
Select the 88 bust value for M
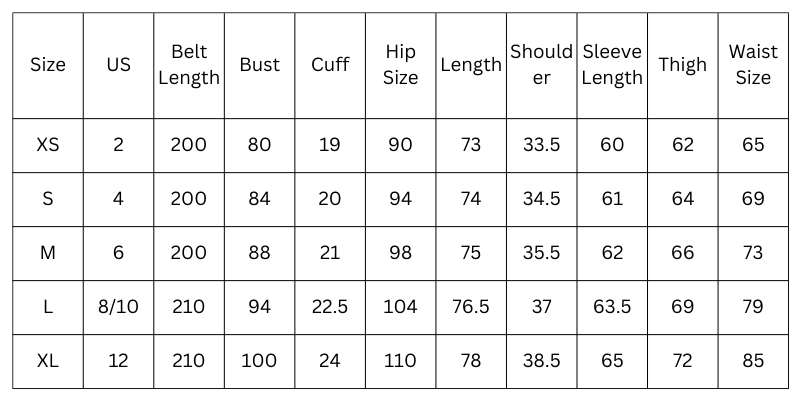pyautogui.click(x=259, y=253)
